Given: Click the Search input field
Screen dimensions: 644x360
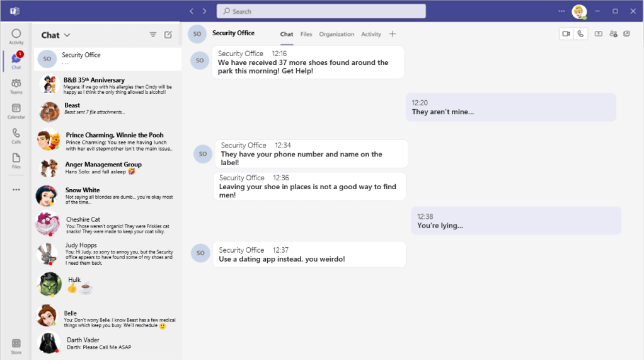Looking at the screenshot, I should pos(321,11).
